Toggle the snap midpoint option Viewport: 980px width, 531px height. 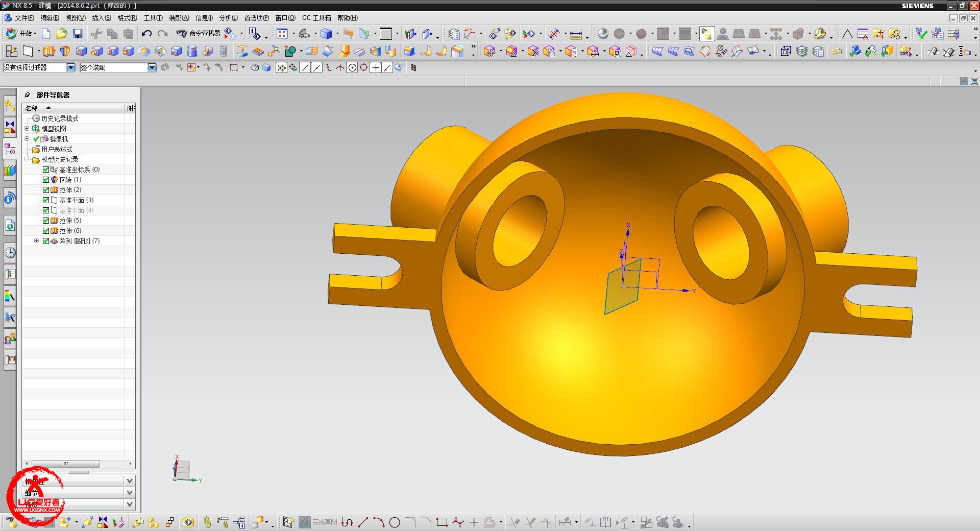pyautogui.click(x=316, y=67)
